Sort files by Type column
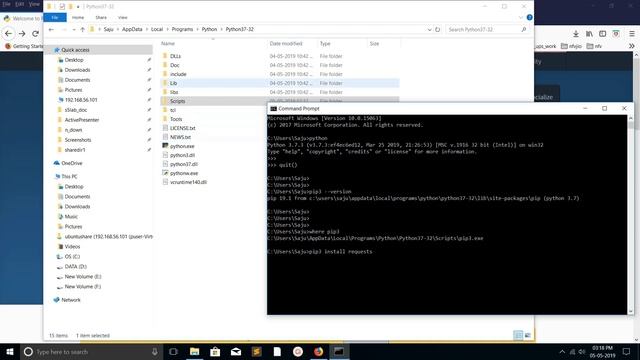 point(325,43)
